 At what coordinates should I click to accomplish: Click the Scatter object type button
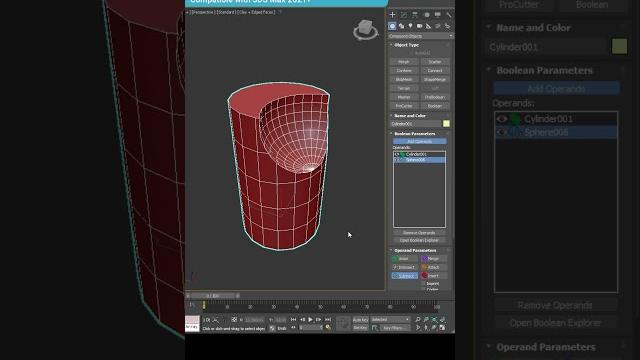click(x=435, y=62)
